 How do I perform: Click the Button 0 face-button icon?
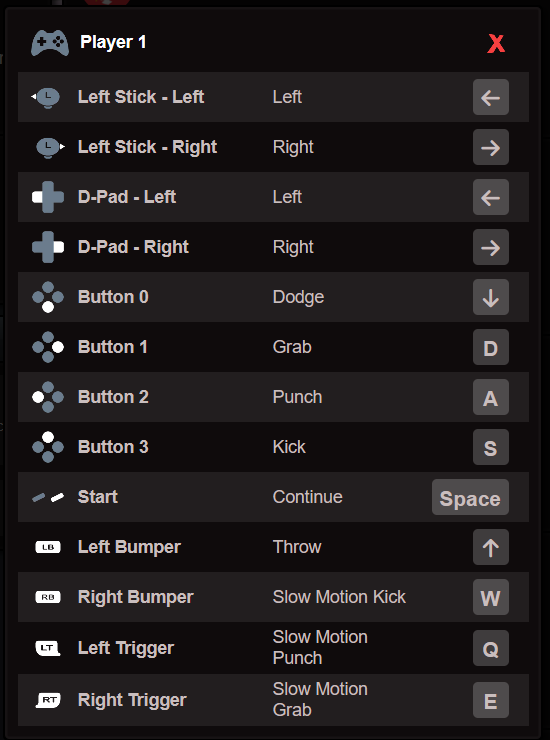(x=48, y=297)
